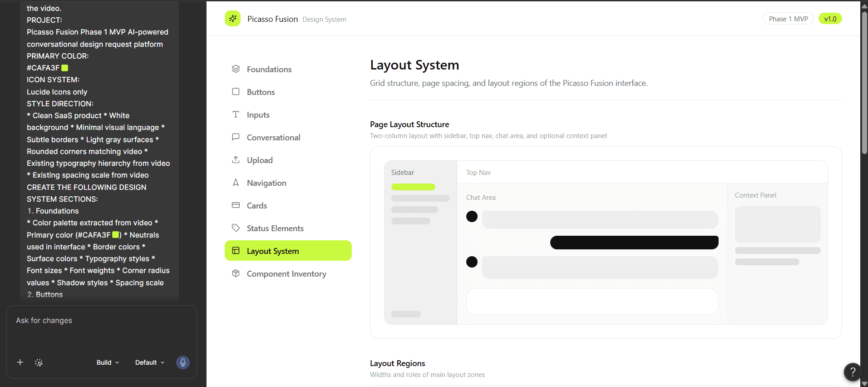Click the Layout System page heading
The height and width of the screenshot is (387, 868).
click(414, 65)
